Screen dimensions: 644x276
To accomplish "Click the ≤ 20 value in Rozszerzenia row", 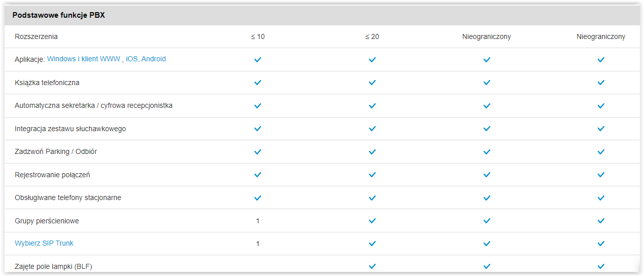I will tap(372, 37).
